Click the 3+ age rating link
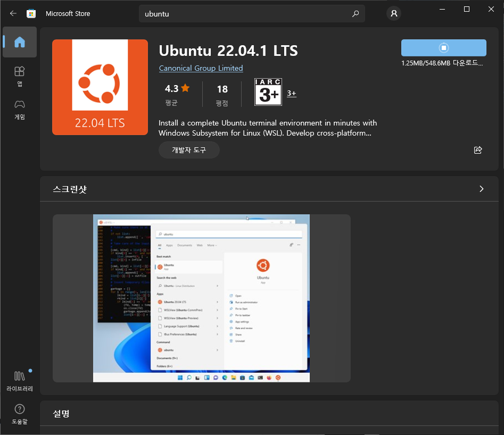This screenshot has width=504, height=435. point(291,93)
